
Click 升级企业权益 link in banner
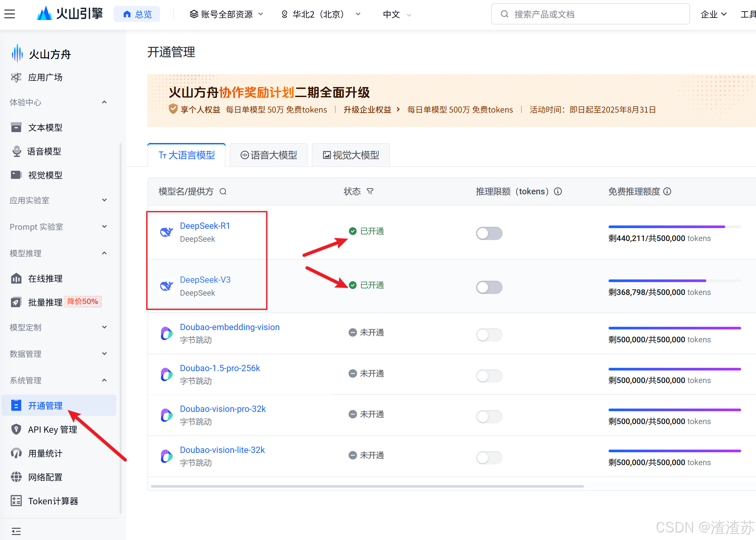pos(371,110)
